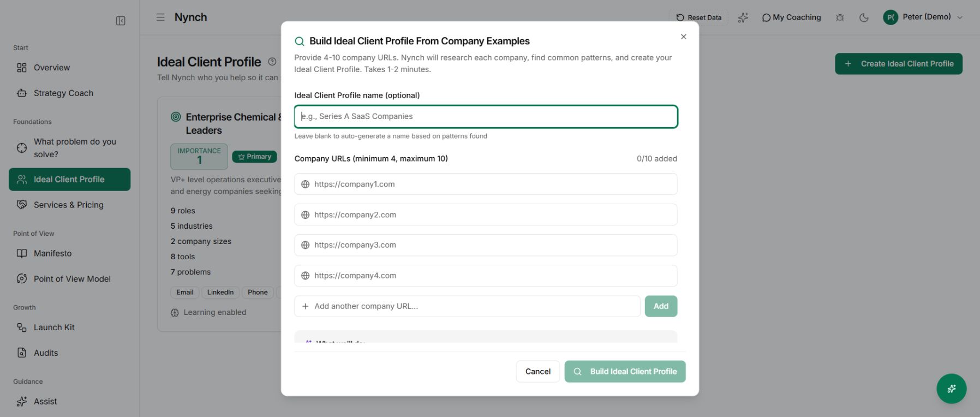Image resolution: width=980 pixels, height=417 pixels.
Task: Open Strategy Coach in the sidebar
Action: coord(69,93)
